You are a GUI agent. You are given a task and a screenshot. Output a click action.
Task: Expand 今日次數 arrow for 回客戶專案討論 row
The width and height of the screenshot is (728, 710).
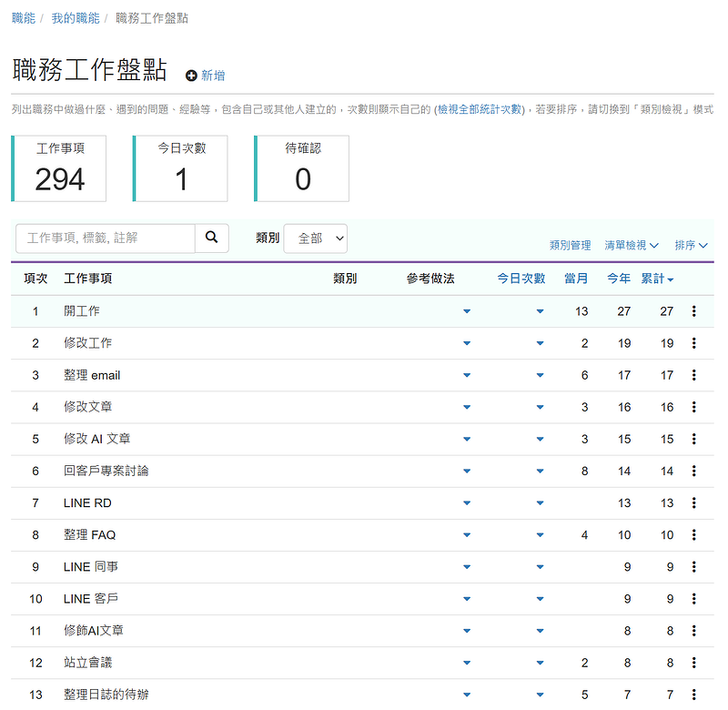(540, 472)
